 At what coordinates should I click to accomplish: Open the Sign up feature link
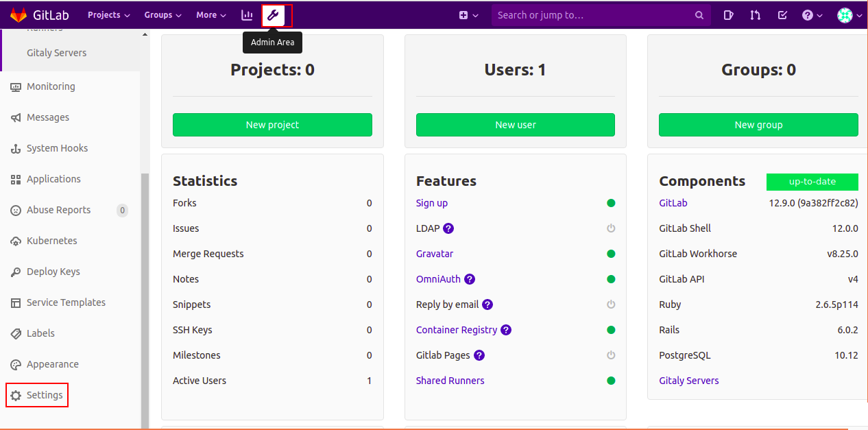432,203
